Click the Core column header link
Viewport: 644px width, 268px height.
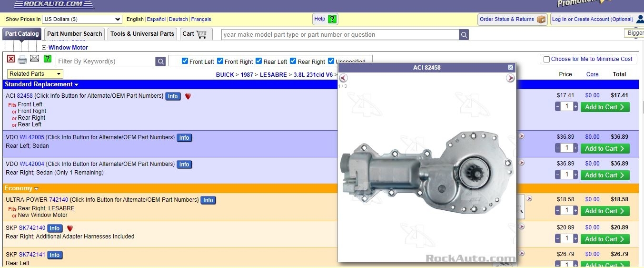click(x=592, y=74)
